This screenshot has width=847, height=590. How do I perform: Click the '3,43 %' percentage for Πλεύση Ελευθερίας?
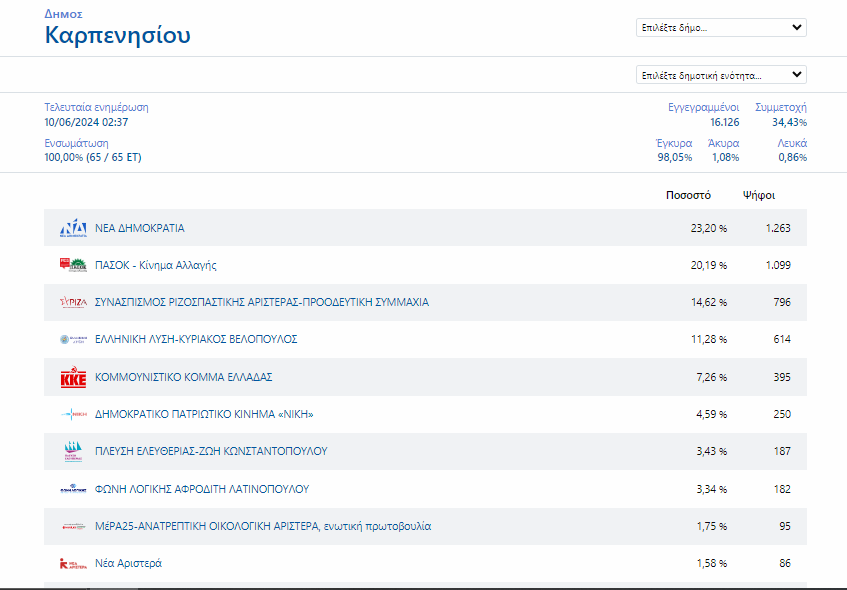(711, 451)
